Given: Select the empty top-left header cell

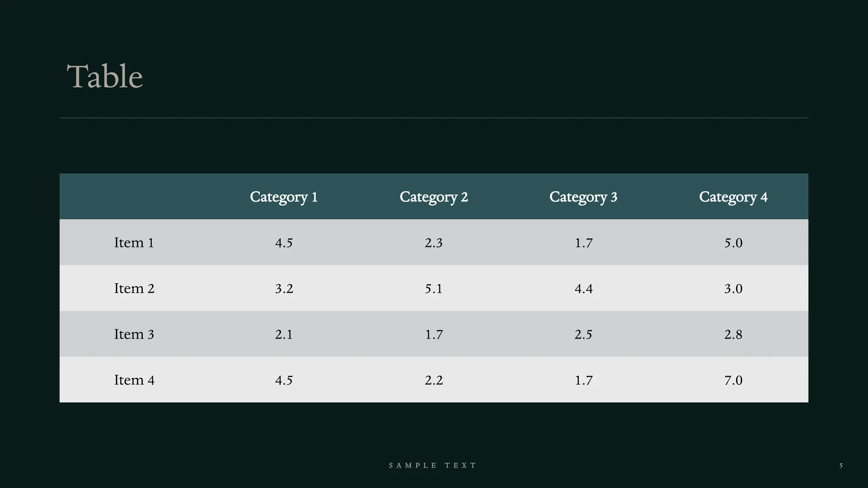Looking at the screenshot, I should pos(134,197).
